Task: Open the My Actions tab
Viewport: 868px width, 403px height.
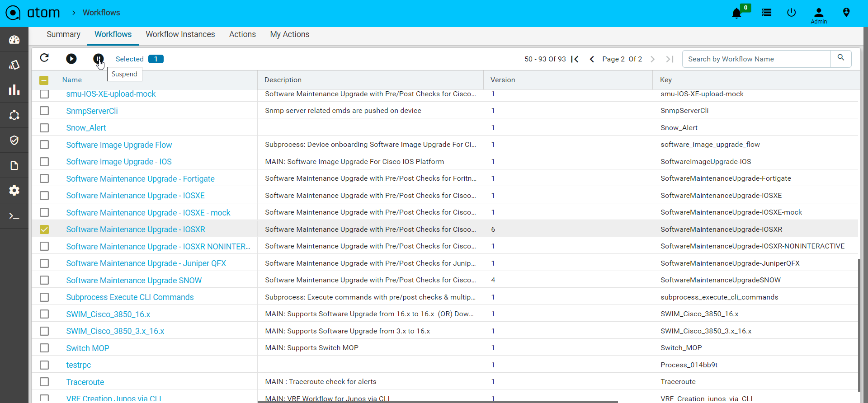Action: (290, 34)
